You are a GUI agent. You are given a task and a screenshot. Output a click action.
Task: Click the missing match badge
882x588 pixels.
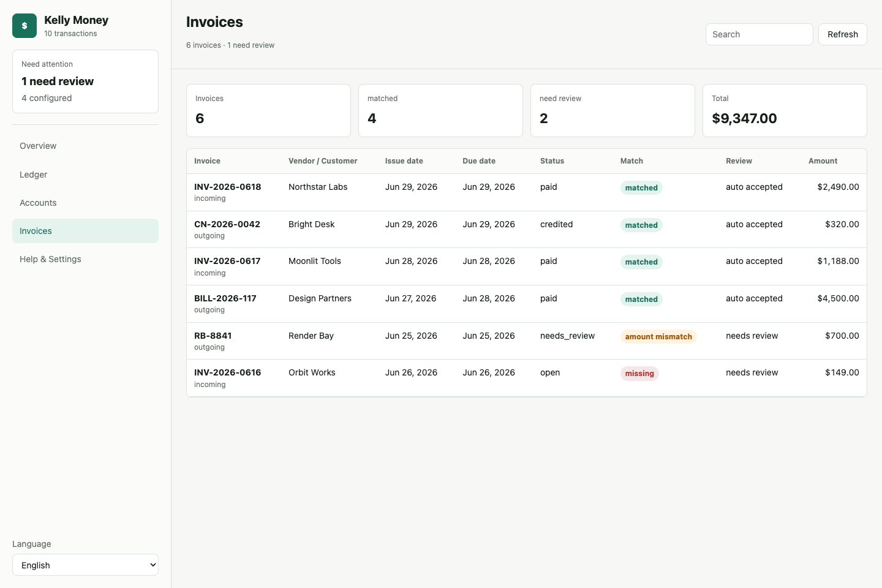[639, 373]
